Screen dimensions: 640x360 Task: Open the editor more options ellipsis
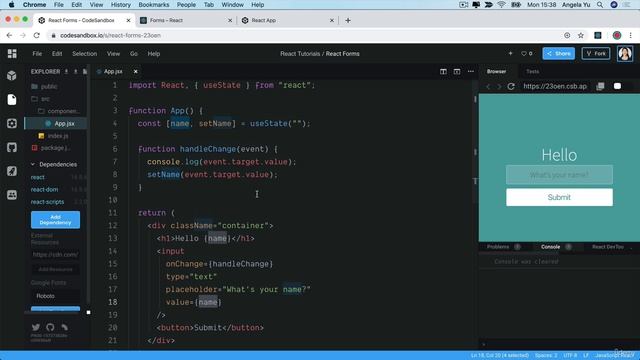point(471,71)
